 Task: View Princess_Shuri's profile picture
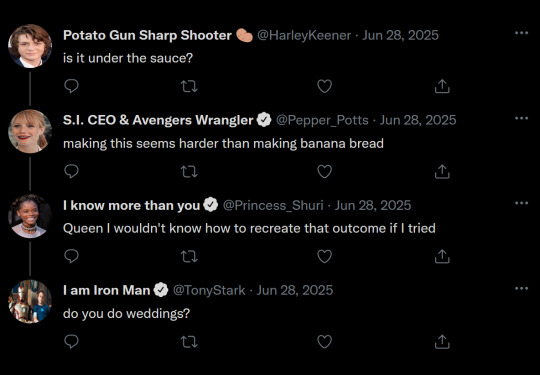point(30,216)
